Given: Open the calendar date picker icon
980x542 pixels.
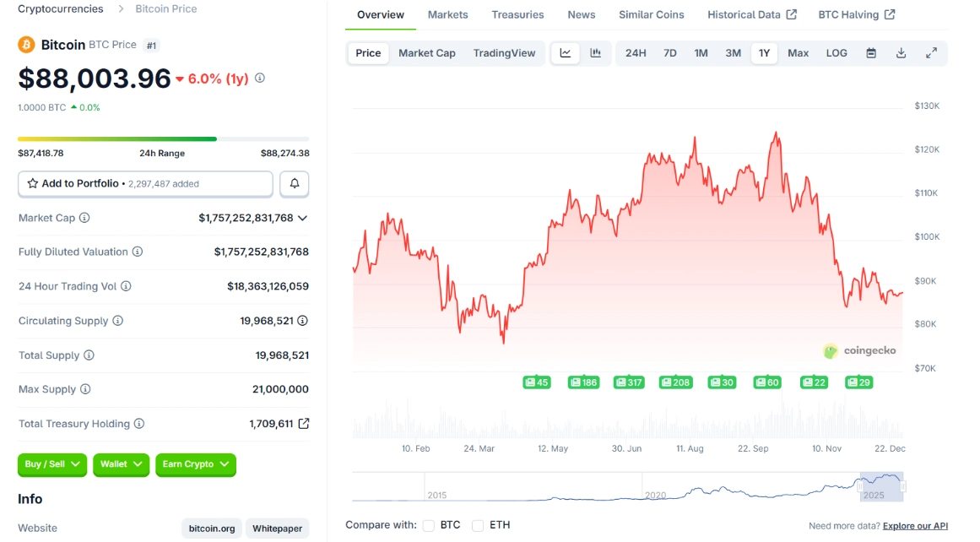Looking at the screenshot, I should (x=870, y=52).
